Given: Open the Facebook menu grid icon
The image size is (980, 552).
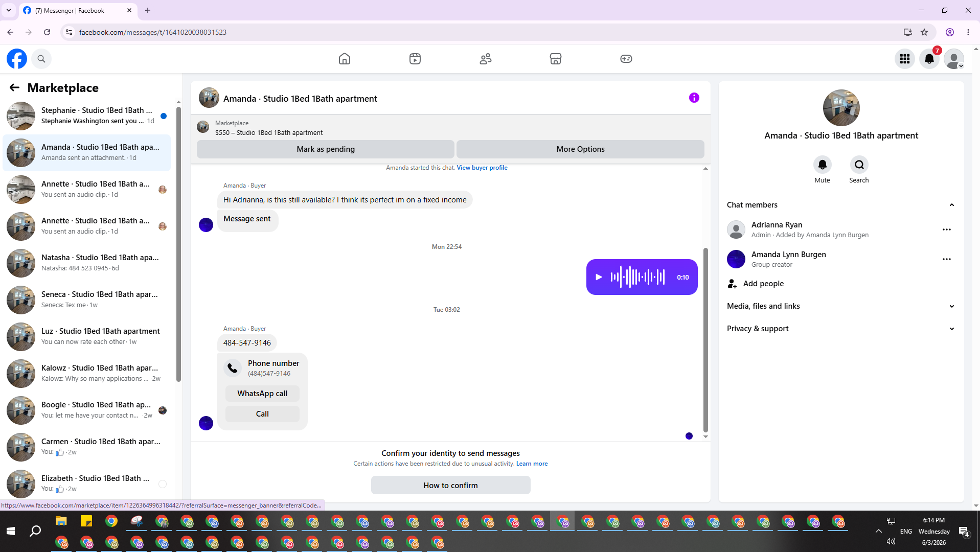Looking at the screenshot, I should (905, 59).
